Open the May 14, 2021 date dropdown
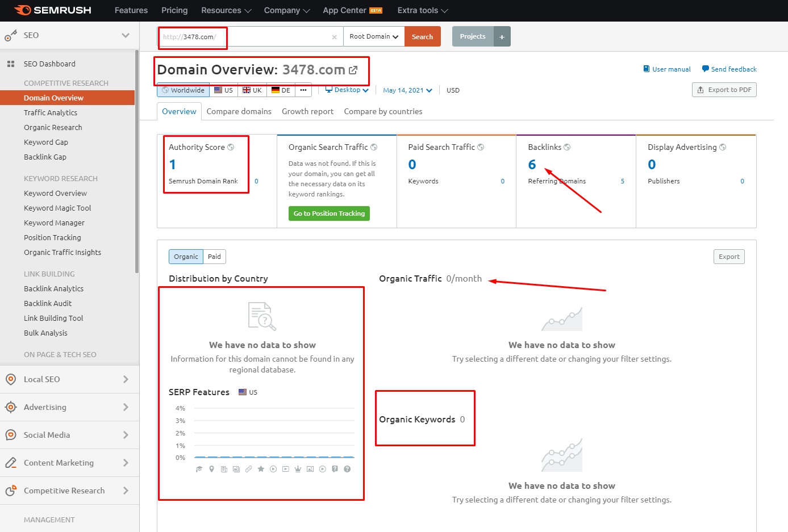 [408, 90]
